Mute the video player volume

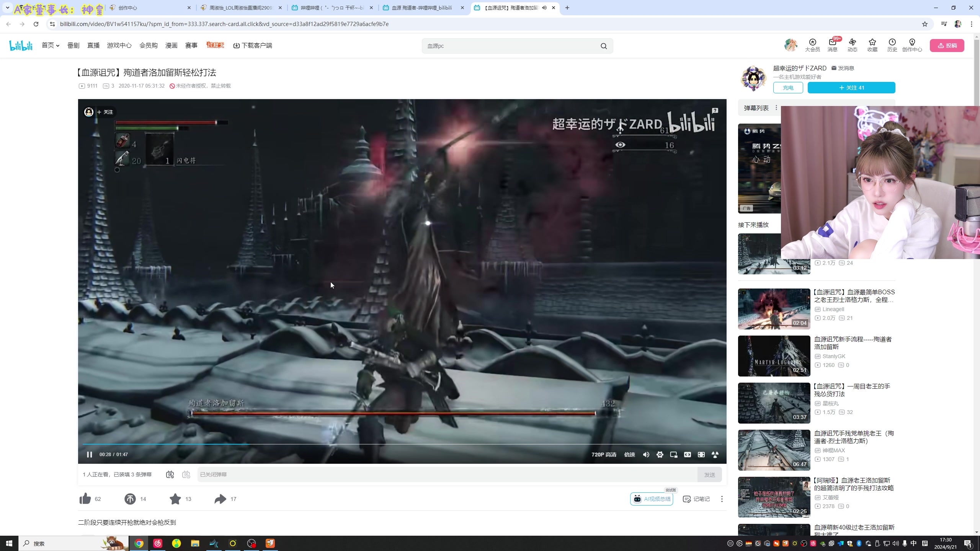(646, 455)
